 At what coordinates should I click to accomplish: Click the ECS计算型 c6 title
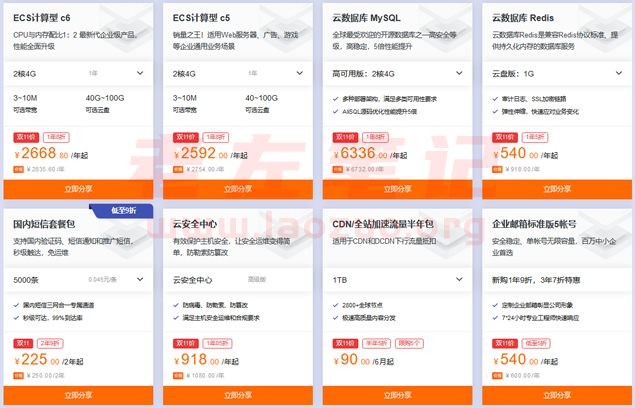pos(42,18)
